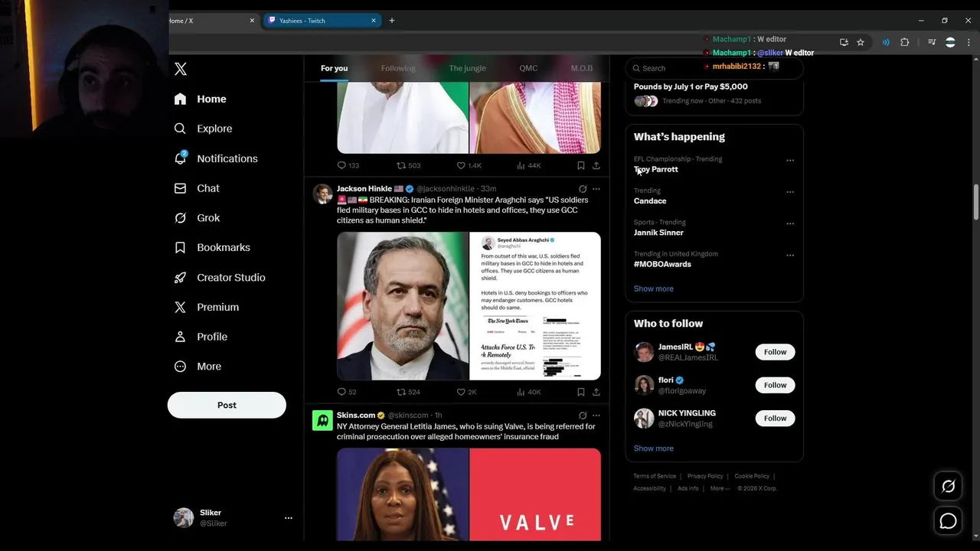Click the X logo in the sidebar

coord(181,69)
